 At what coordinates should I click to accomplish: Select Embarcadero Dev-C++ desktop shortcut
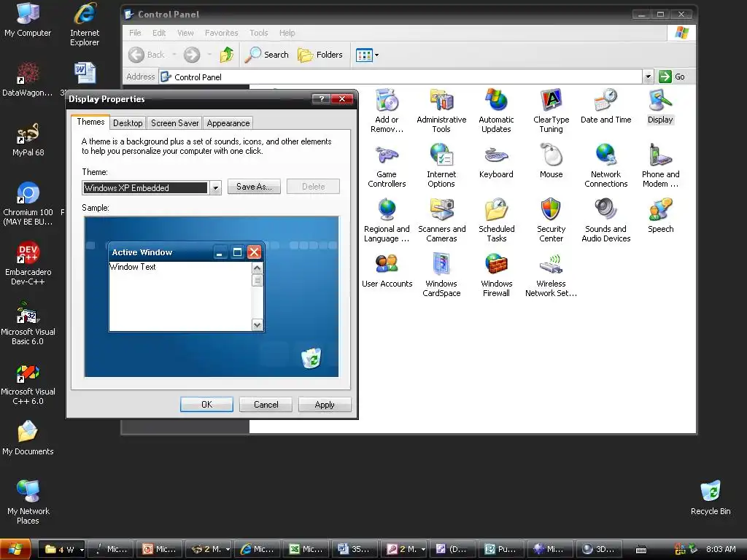coord(28,264)
